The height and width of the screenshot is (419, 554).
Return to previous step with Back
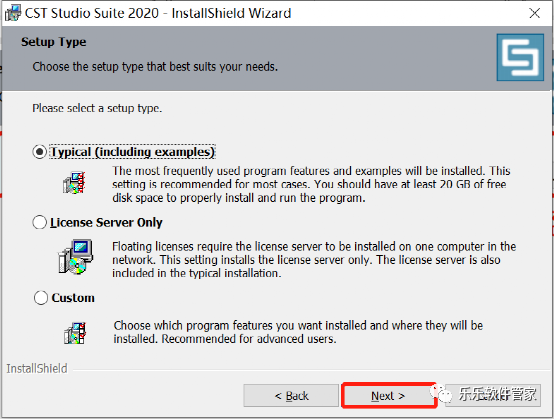[291, 396]
